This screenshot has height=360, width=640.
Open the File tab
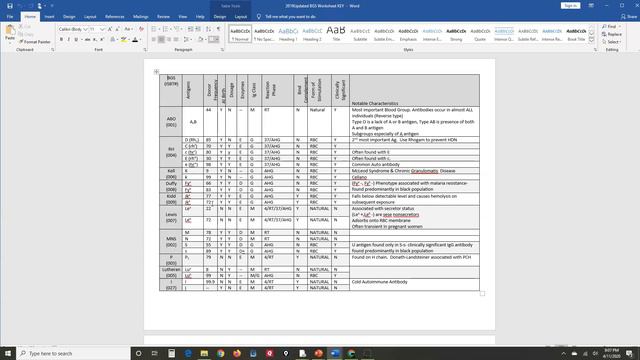tap(10, 17)
